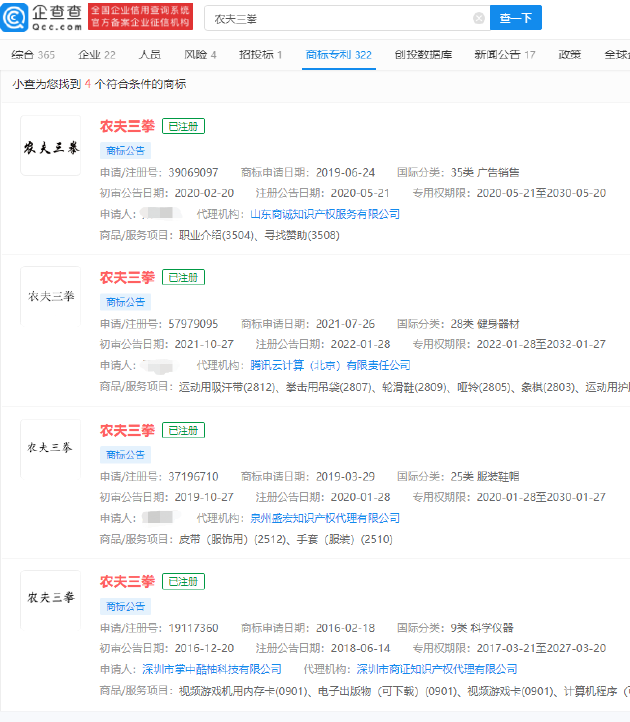This screenshot has width=630, height=722.
Task: Open 农夫三拳 title of the 28类 健身器材 trademark
Action: pos(128,278)
